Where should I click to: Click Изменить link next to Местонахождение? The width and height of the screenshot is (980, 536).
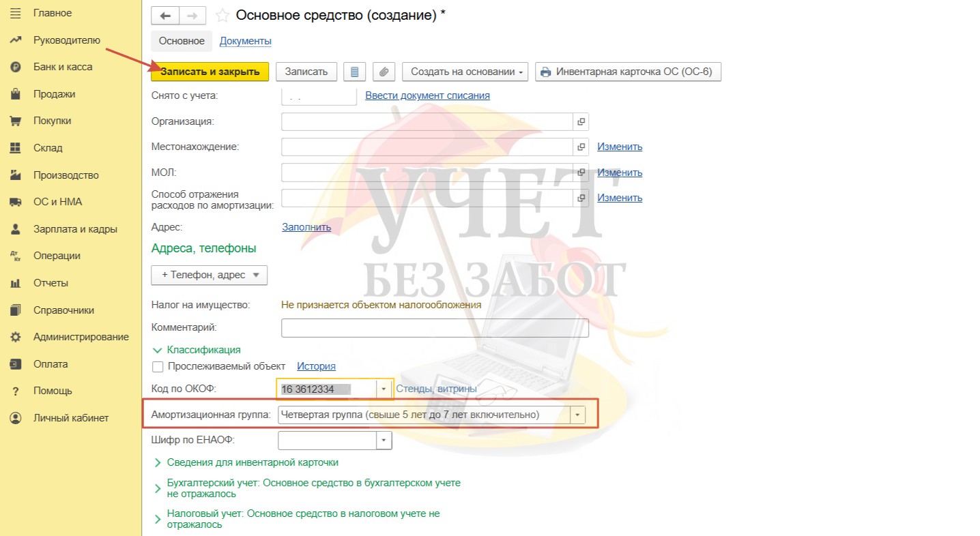click(620, 147)
